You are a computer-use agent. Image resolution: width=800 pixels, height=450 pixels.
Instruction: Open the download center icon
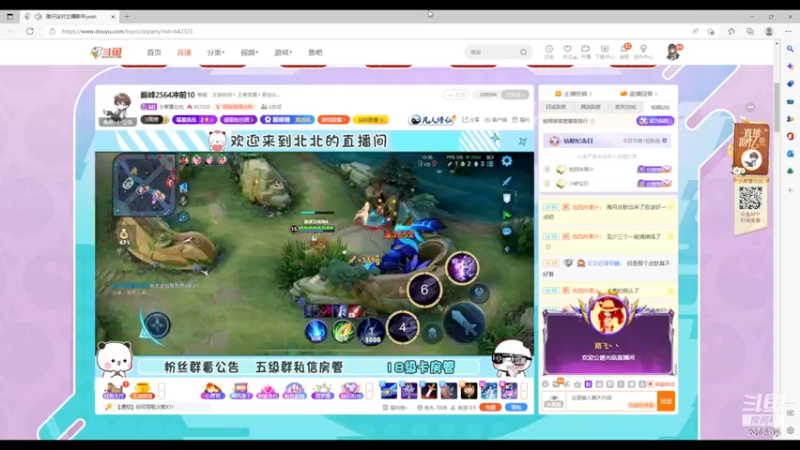point(605,51)
